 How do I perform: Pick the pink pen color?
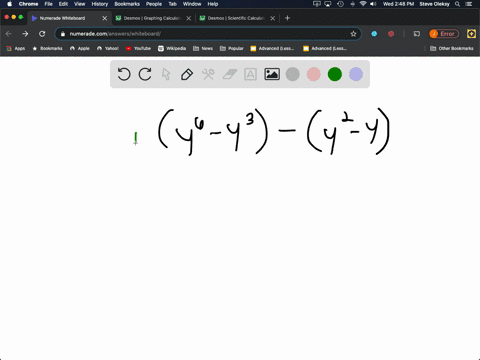pyautogui.click(x=314, y=74)
